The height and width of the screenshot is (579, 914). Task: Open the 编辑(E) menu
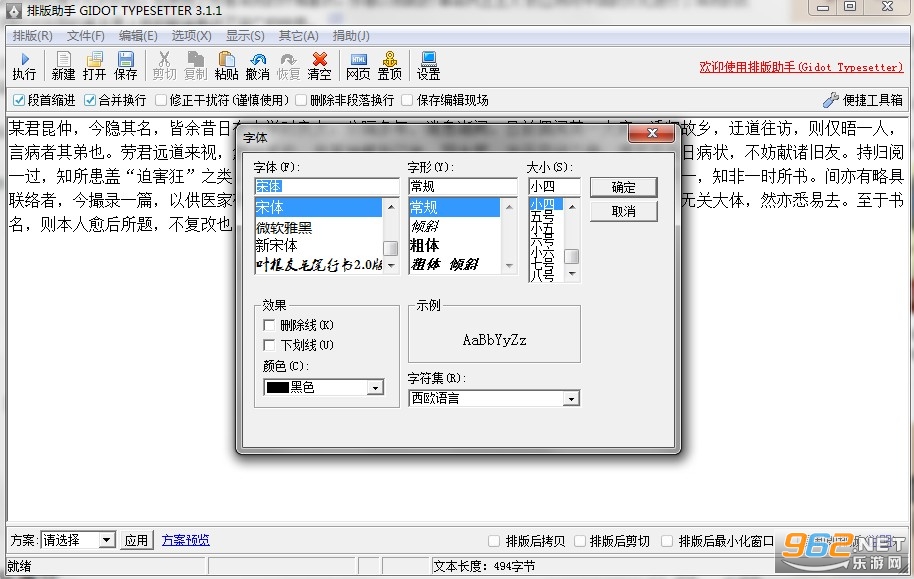point(138,36)
